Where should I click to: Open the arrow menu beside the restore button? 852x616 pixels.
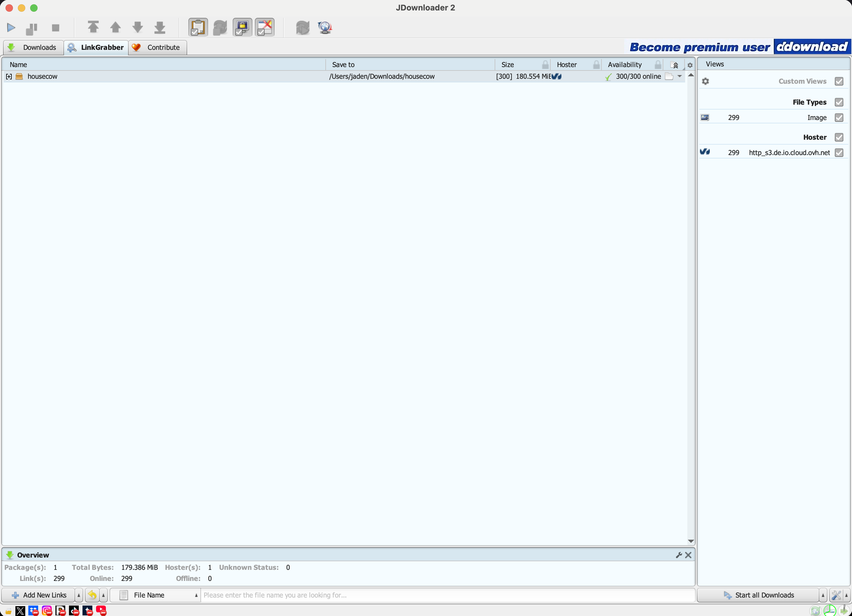coord(103,595)
